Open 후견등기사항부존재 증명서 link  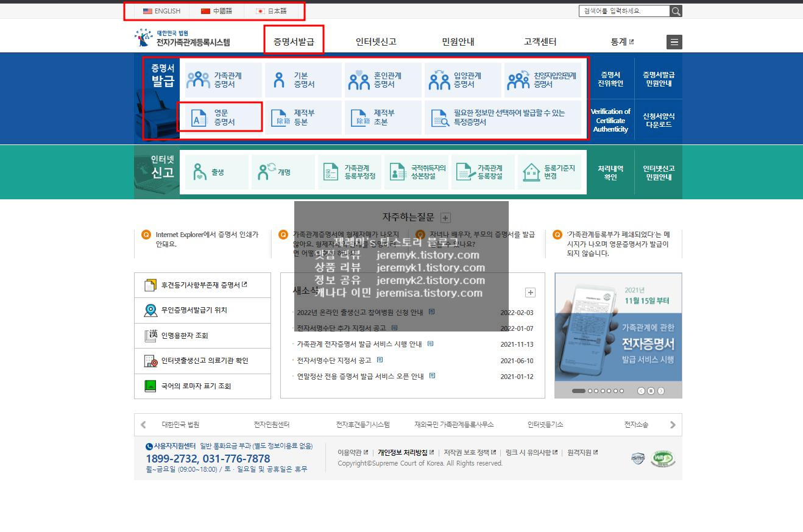tap(202, 285)
